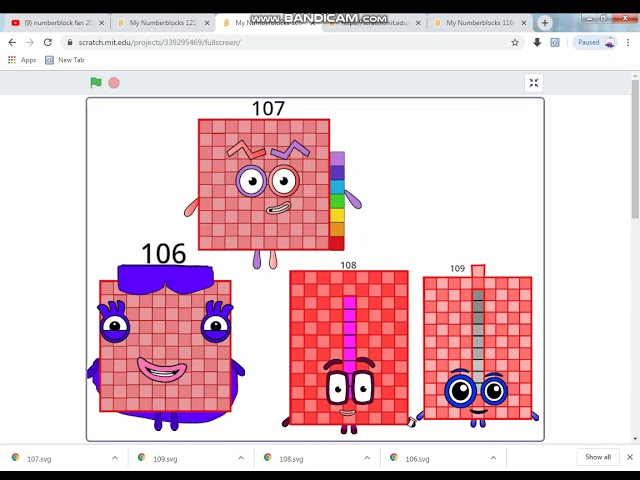
Task: Open Apps bookmark shortcut
Action: (x=22, y=60)
